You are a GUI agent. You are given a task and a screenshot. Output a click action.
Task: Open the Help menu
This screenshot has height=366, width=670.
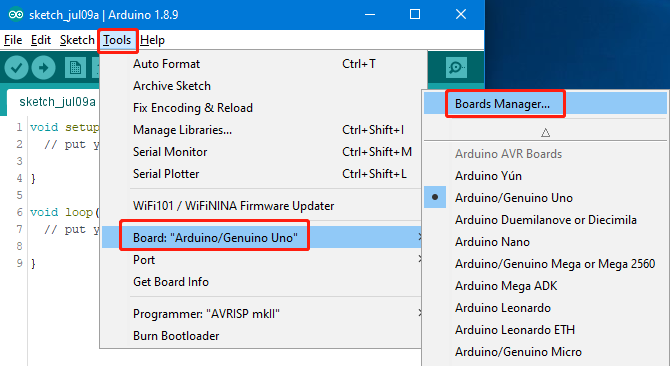point(152,40)
